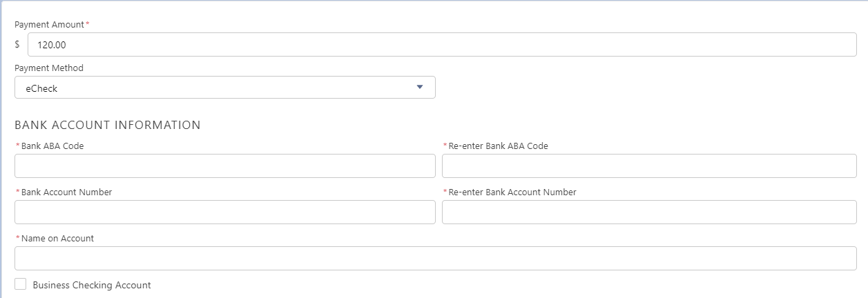The width and height of the screenshot is (868, 298).
Task: Focus the Name on Account field
Action: [435, 258]
